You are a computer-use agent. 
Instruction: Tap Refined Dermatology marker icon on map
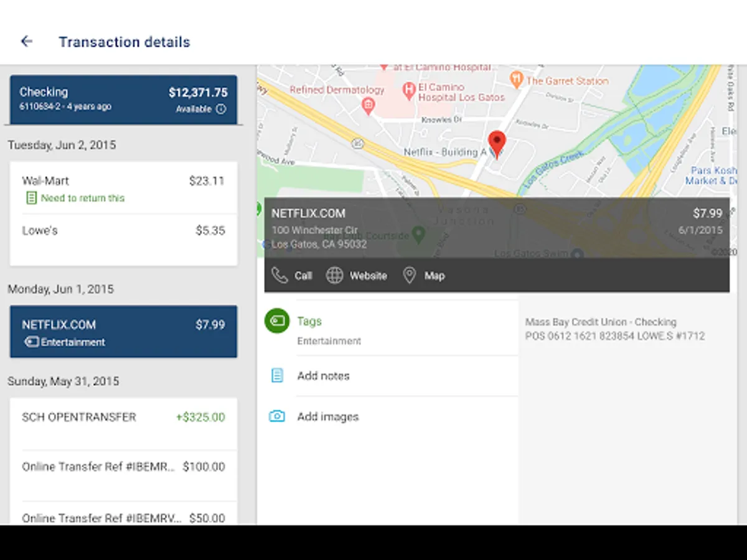[x=368, y=106]
